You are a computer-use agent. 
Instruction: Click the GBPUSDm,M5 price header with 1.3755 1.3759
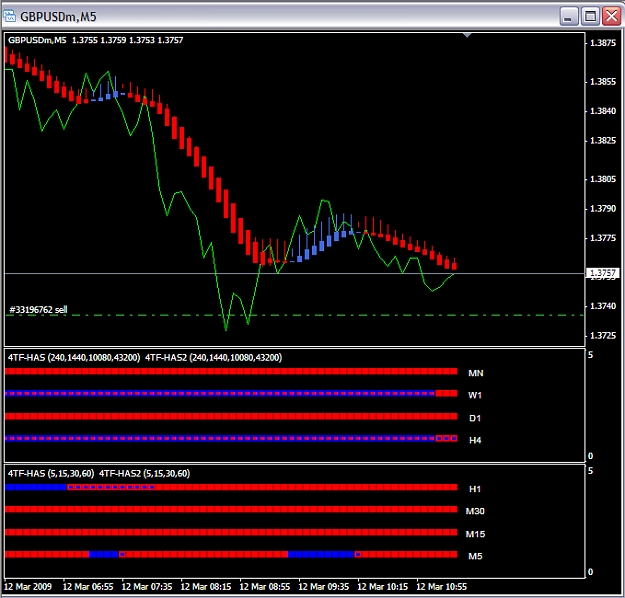(95, 40)
